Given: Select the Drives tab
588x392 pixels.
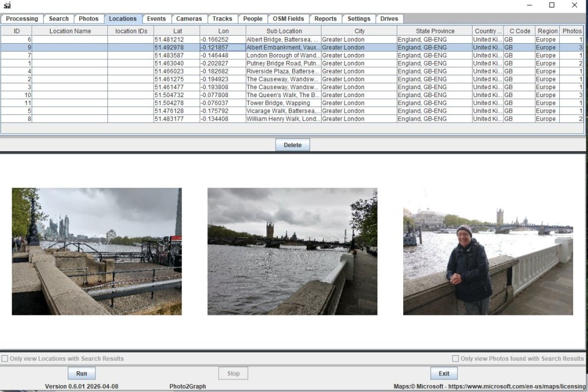Looking at the screenshot, I should (389, 19).
